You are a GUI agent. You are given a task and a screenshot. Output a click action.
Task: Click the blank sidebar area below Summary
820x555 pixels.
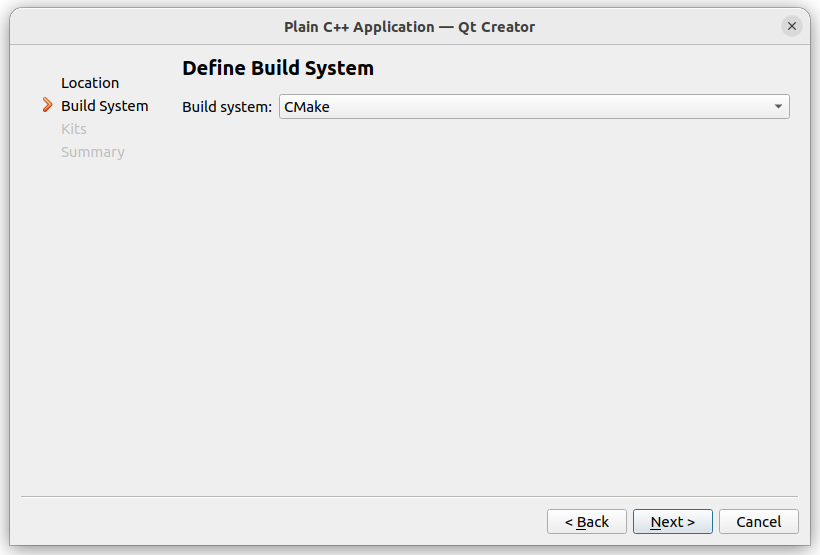pyautogui.click(x=94, y=324)
